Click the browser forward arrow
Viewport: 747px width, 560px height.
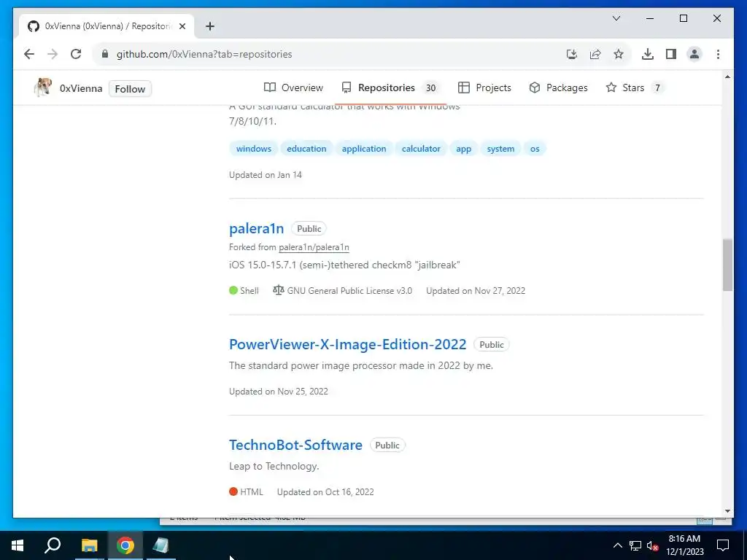click(x=53, y=54)
